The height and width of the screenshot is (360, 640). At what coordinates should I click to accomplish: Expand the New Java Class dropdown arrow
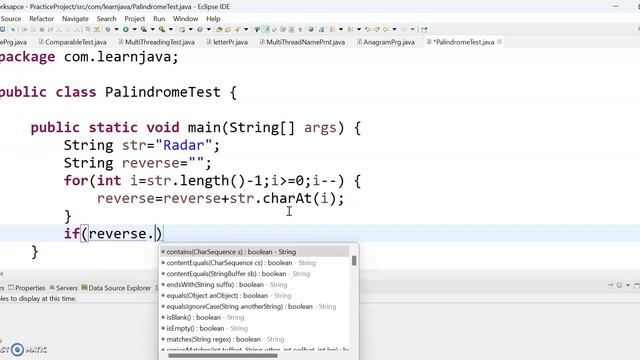click(x=209, y=29)
